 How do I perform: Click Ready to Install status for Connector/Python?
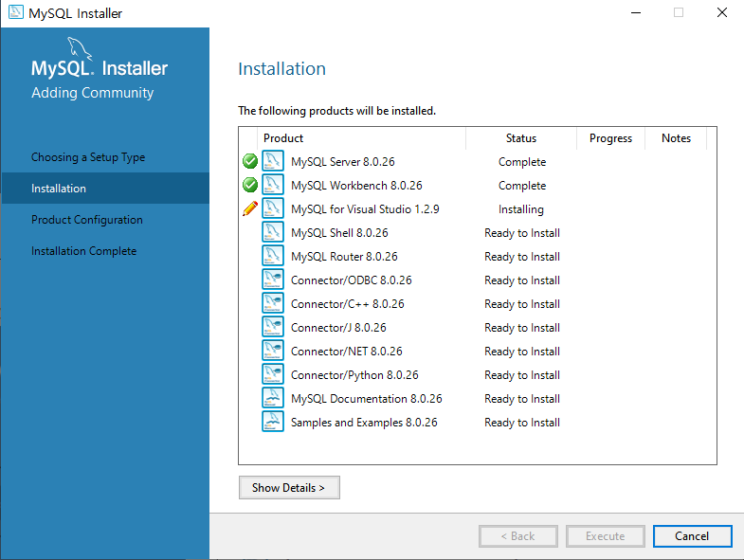pyautogui.click(x=522, y=375)
